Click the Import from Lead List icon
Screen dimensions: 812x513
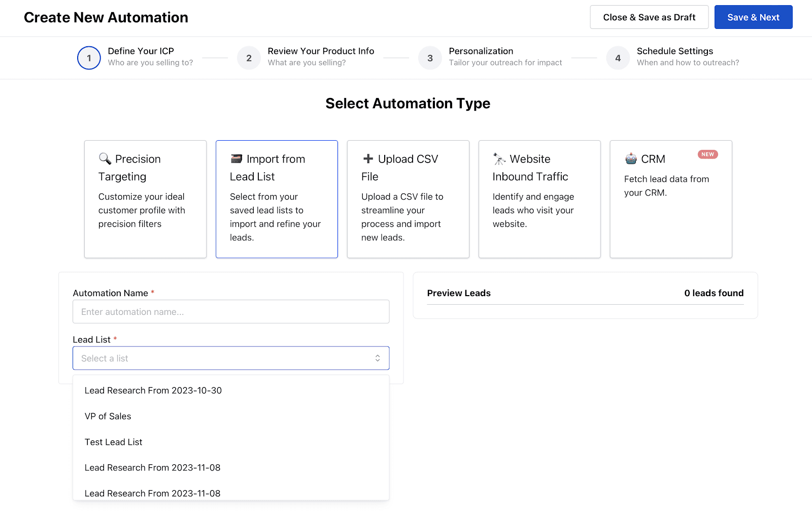pos(236,158)
